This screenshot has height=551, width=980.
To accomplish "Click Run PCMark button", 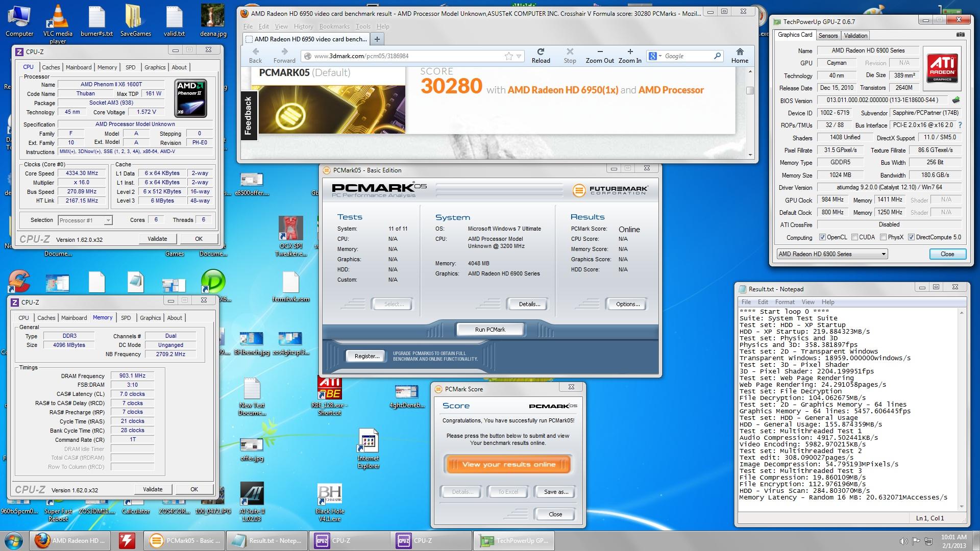I will click(x=490, y=330).
